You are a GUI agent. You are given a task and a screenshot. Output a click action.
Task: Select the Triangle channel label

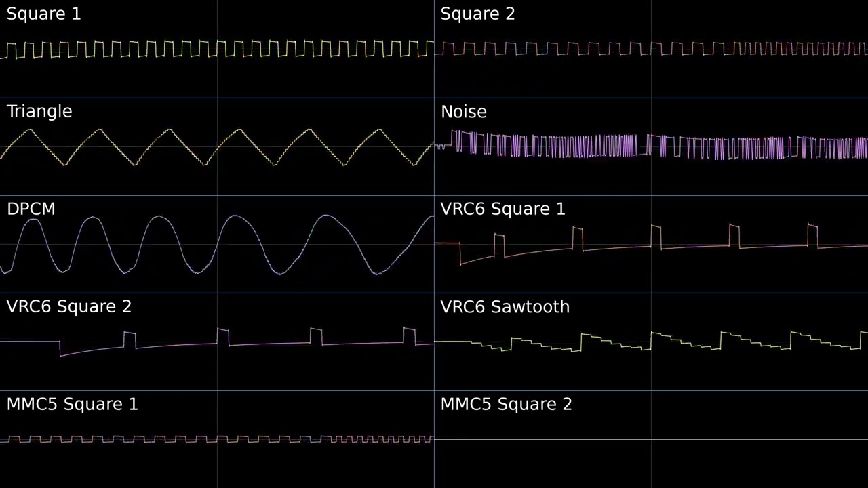click(x=39, y=112)
